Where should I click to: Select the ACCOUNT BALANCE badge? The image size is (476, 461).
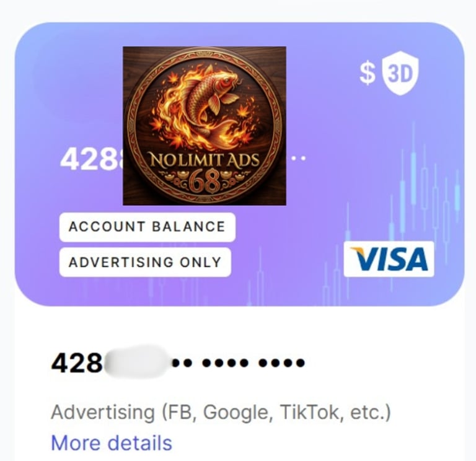click(x=148, y=227)
